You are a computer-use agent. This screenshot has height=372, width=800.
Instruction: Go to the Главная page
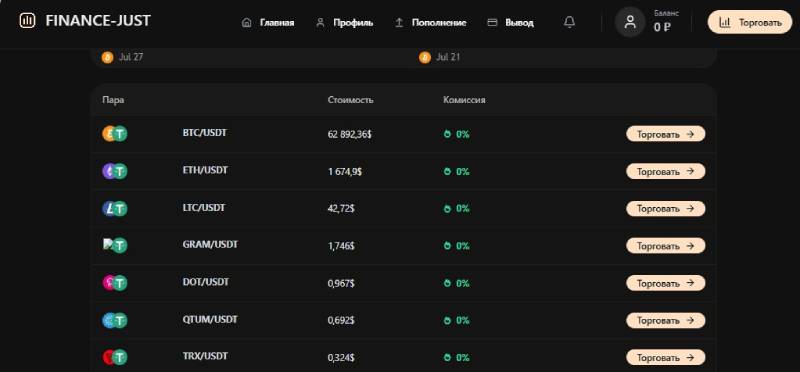268,23
